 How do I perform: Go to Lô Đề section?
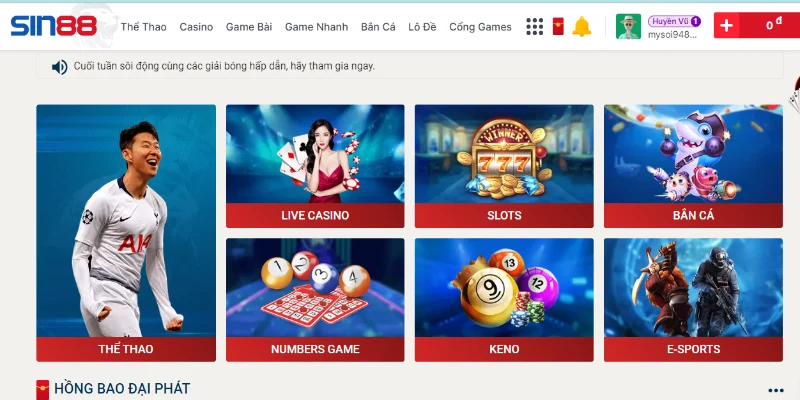pyautogui.click(x=422, y=27)
